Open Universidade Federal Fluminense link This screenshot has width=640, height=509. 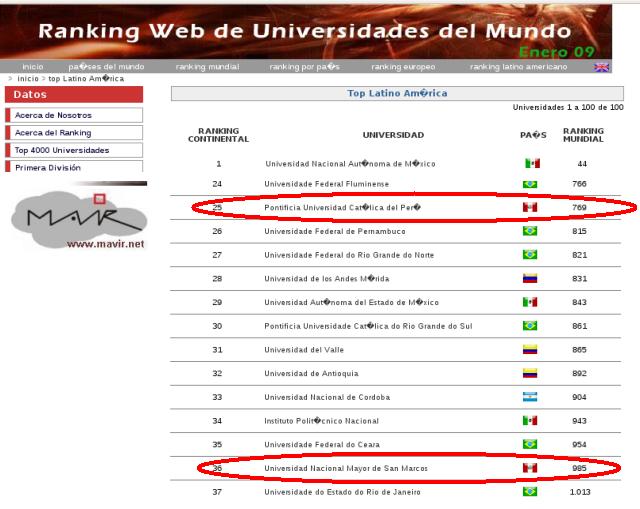327,184
